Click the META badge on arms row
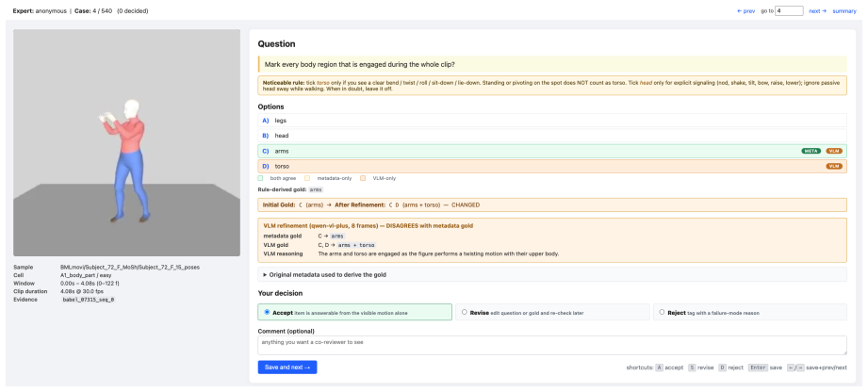 (811, 151)
